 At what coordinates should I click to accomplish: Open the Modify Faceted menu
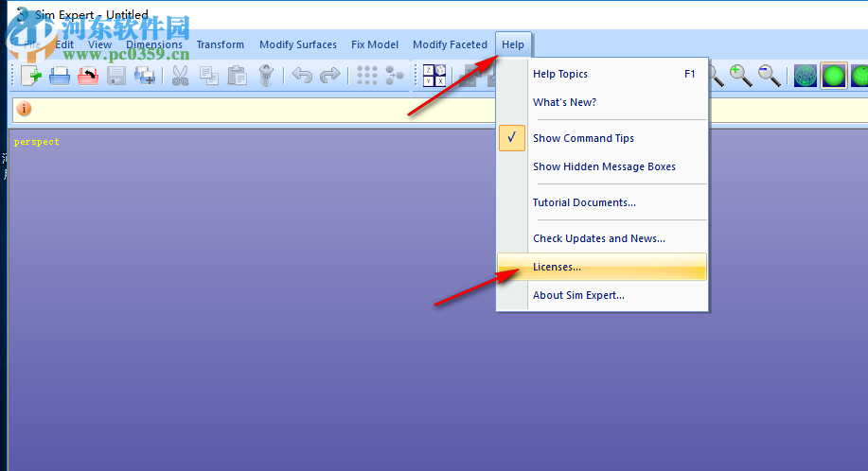click(450, 44)
